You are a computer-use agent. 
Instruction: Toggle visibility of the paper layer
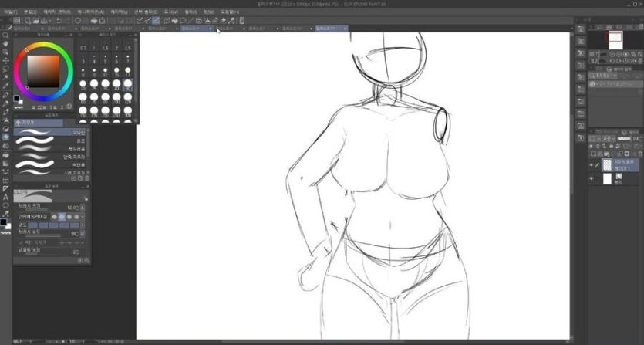pos(592,178)
